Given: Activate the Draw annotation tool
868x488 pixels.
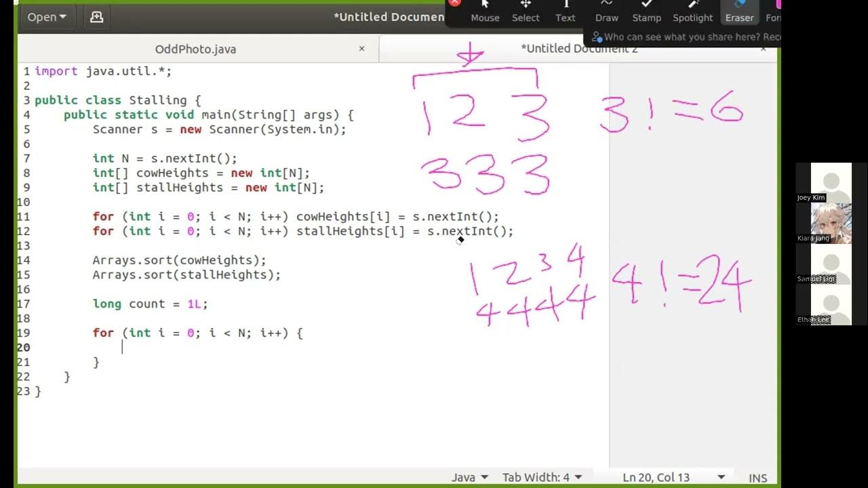Looking at the screenshot, I should click(x=606, y=12).
